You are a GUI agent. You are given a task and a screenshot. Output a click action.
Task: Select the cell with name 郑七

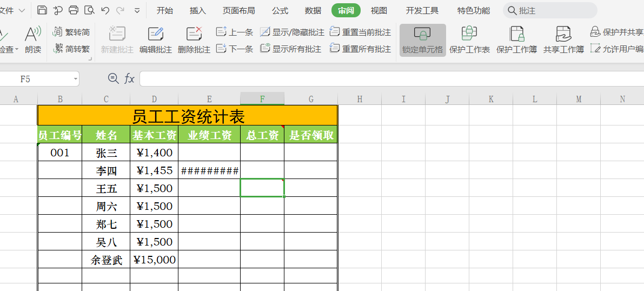[106, 223]
